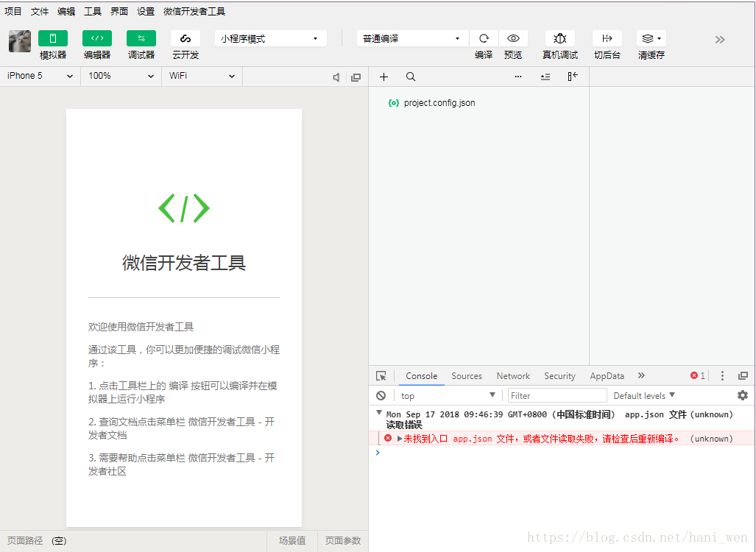Switch to the Console tab
The height and width of the screenshot is (552, 756).
(421, 376)
